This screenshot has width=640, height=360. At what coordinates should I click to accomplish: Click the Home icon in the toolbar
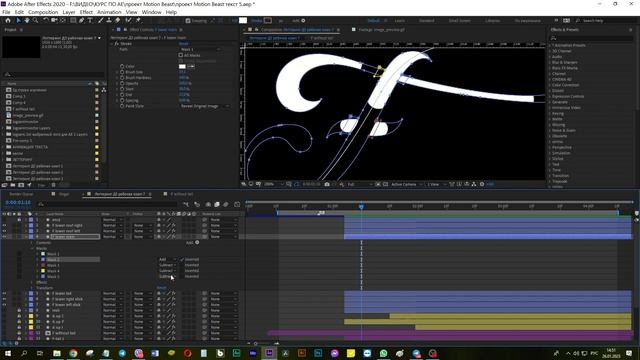(x=8, y=20)
